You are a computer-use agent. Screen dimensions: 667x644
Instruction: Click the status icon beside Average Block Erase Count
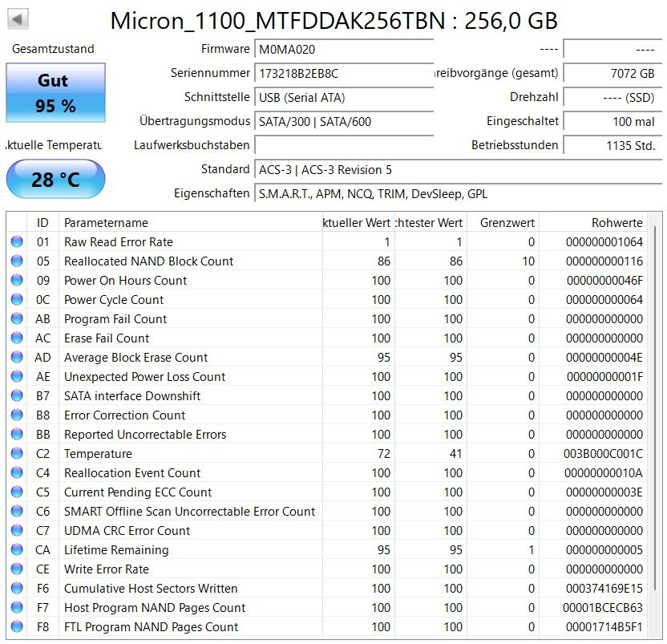click(x=17, y=357)
